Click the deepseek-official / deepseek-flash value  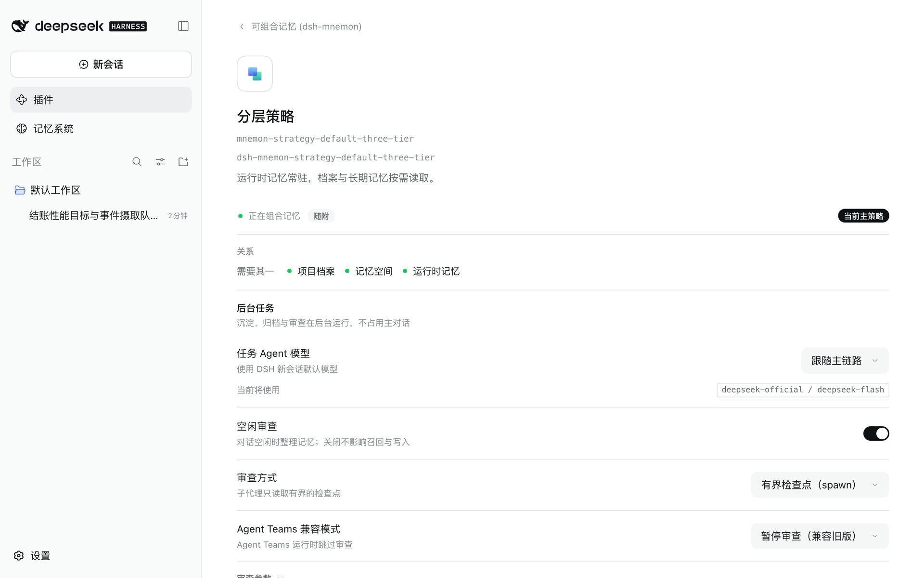pos(803,390)
